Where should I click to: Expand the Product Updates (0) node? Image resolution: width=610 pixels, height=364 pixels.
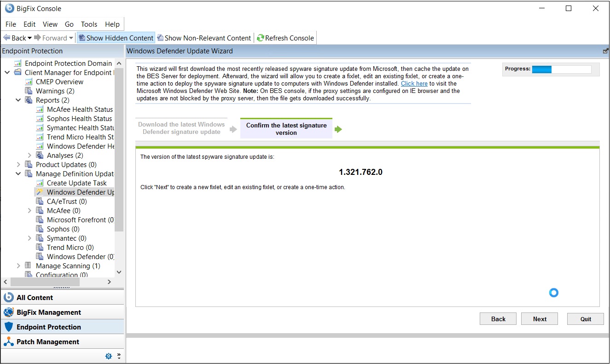pyautogui.click(x=18, y=165)
